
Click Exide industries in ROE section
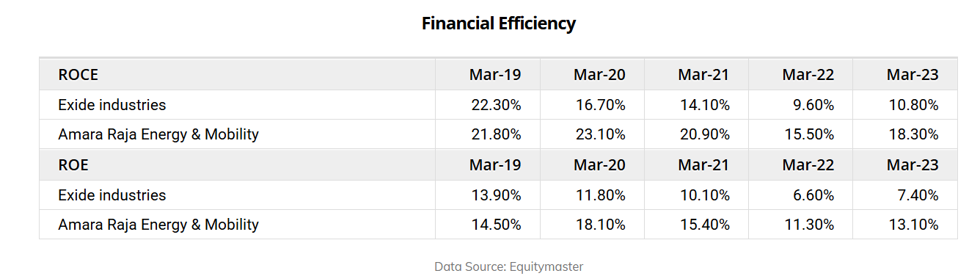112,195
